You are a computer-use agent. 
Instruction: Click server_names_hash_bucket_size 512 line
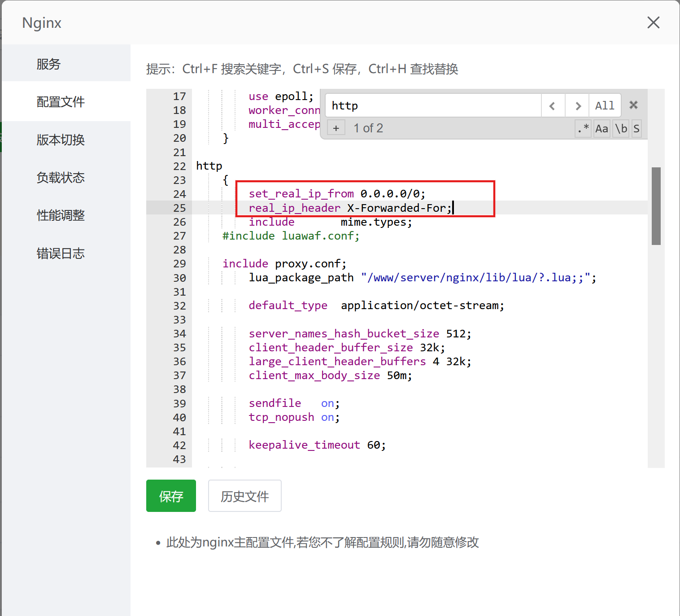coord(360,334)
